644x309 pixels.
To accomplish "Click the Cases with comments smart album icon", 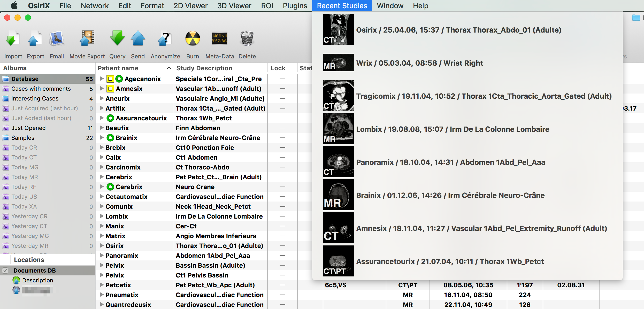I will click(6, 89).
